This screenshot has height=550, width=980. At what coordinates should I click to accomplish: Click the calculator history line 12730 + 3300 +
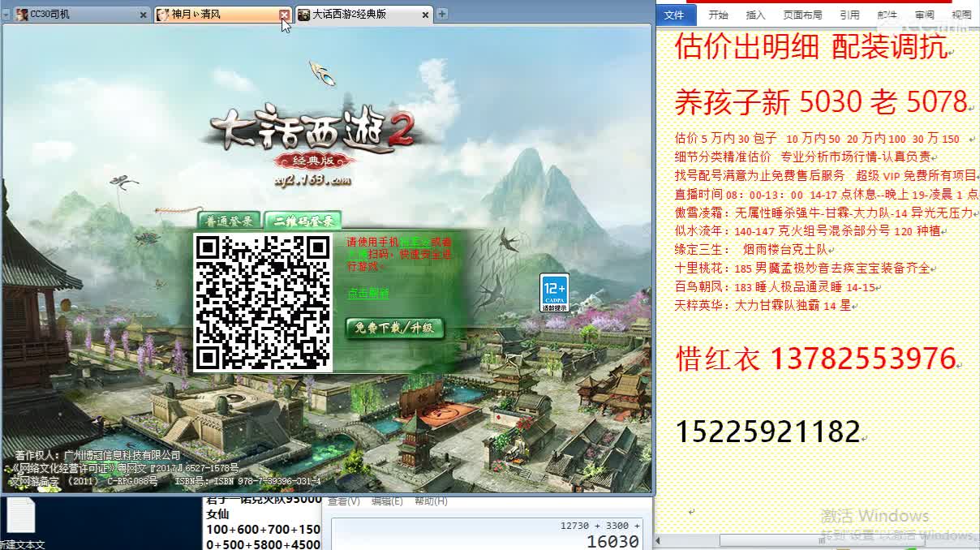[x=600, y=526]
